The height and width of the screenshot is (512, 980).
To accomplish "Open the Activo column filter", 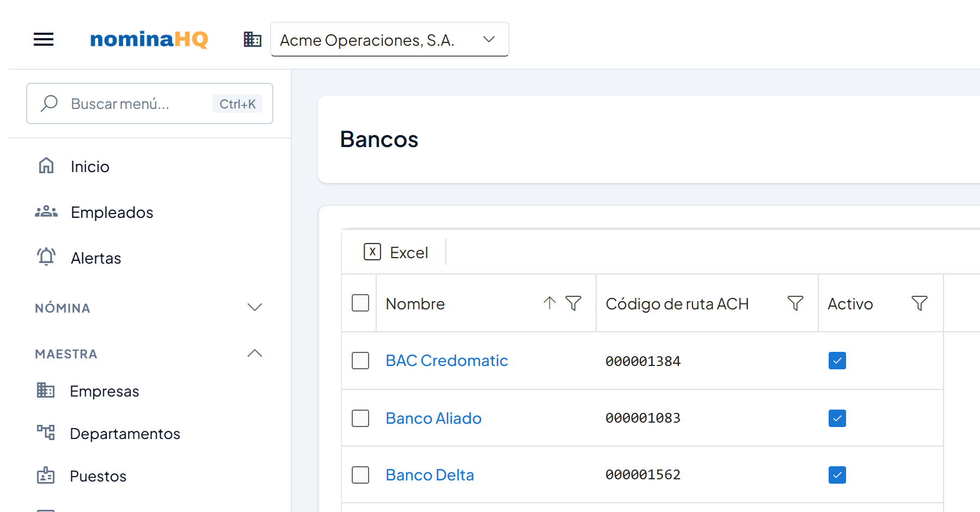I will [x=920, y=303].
